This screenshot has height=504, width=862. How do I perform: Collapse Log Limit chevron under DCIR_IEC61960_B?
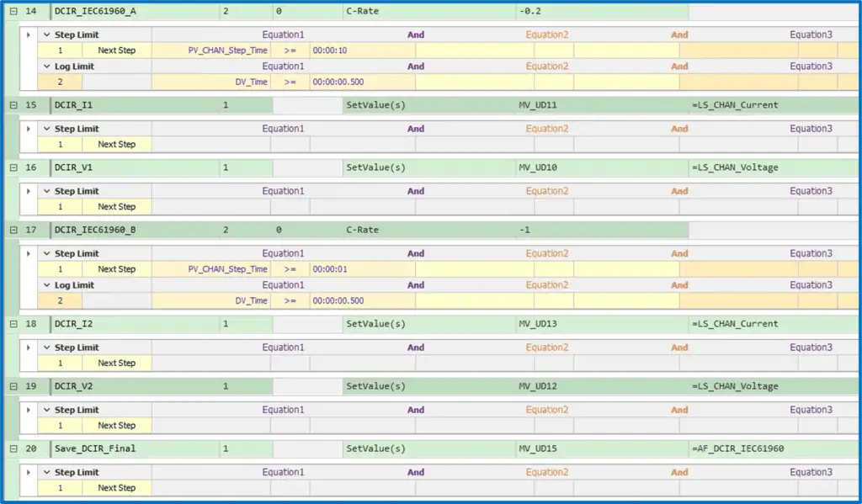pyautogui.click(x=47, y=285)
